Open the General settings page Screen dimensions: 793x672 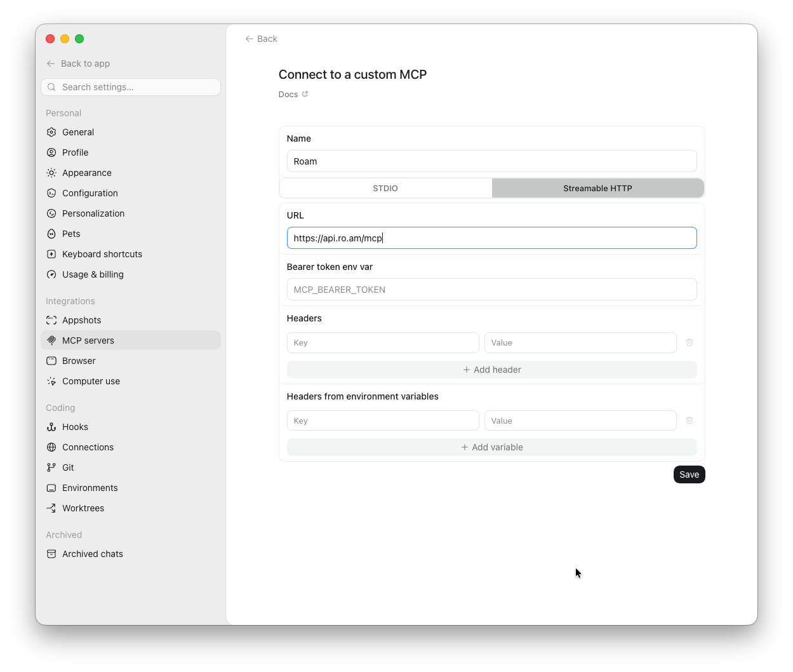(x=131, y=132)
